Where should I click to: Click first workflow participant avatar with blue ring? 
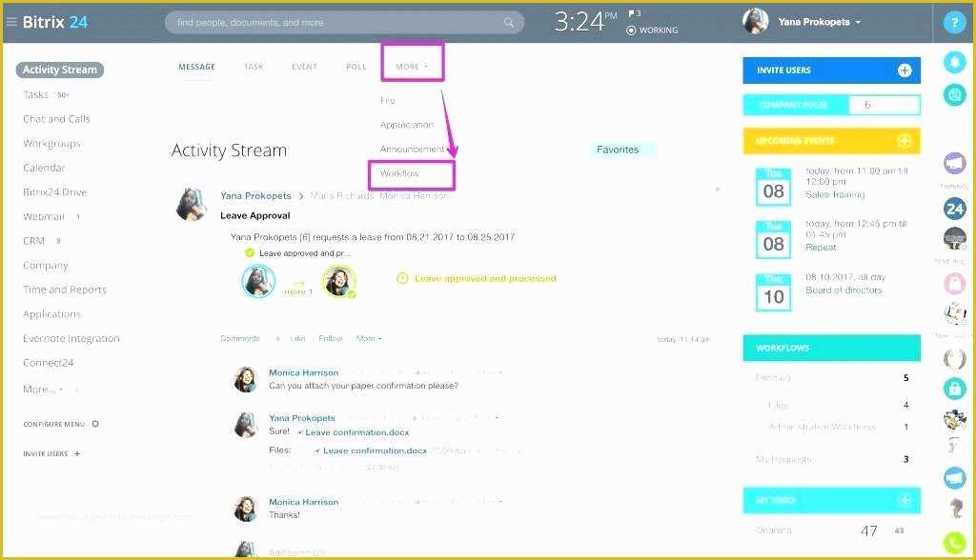click(258, 281)
